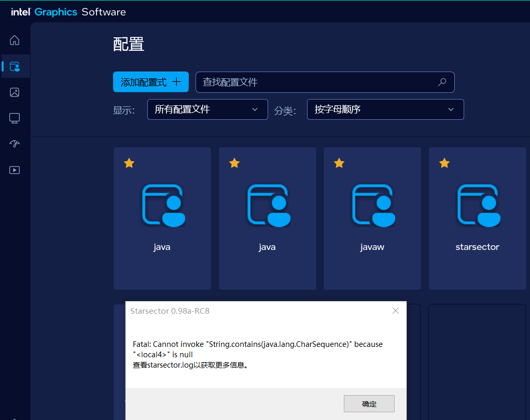530x420 pixels.
Task: Close the Starsector 0.98a-RC8 dialog
Action: (396, 311)
